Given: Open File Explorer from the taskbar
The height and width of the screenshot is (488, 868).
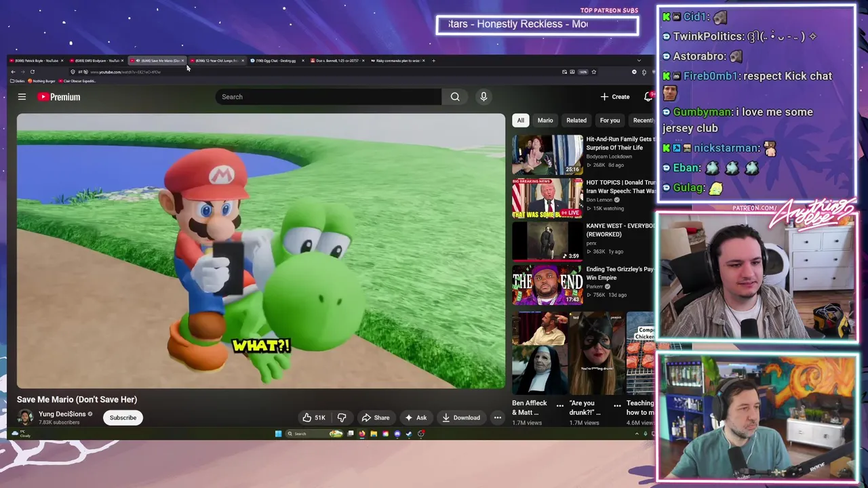Looking at the screenshot, I should pos(374,434).
